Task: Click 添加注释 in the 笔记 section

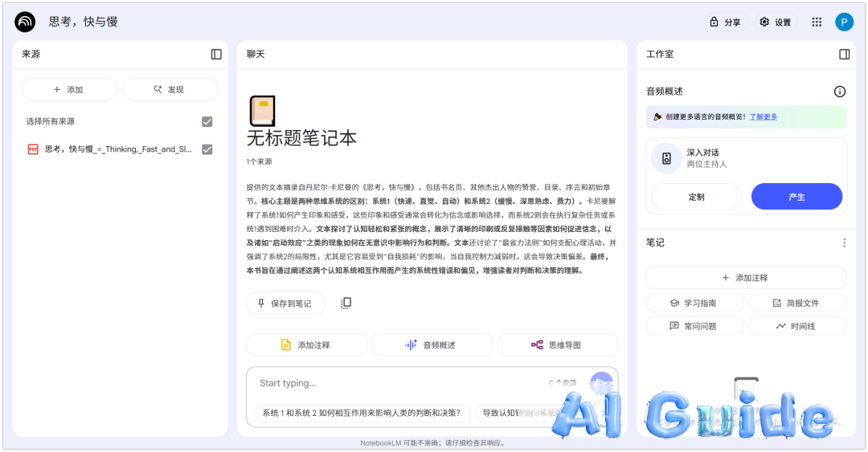Action: pyautogui.click(x=746, y=277)
